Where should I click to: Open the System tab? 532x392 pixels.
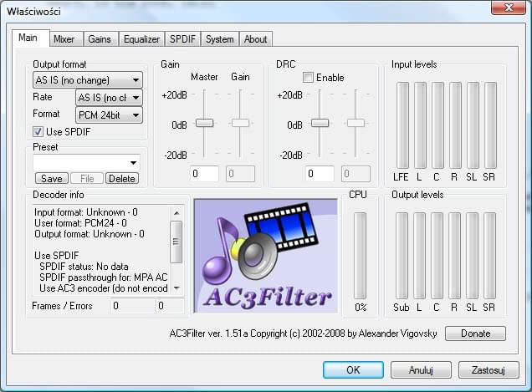(x=219, y=39)
